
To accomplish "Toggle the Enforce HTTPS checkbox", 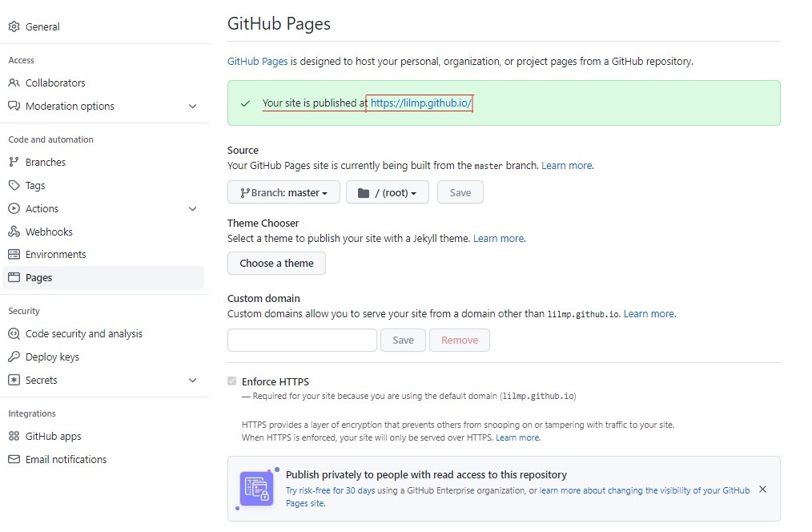I will (232, 381).
